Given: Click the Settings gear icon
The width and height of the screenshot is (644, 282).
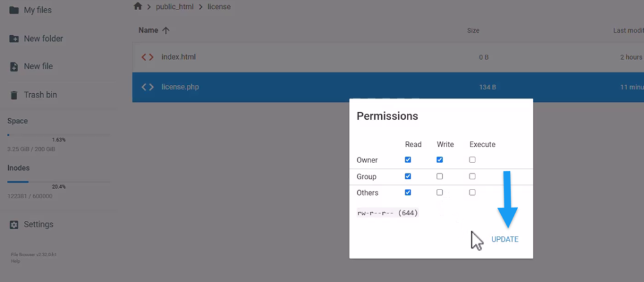Looking at the screenshot, I should click(14, 225).
